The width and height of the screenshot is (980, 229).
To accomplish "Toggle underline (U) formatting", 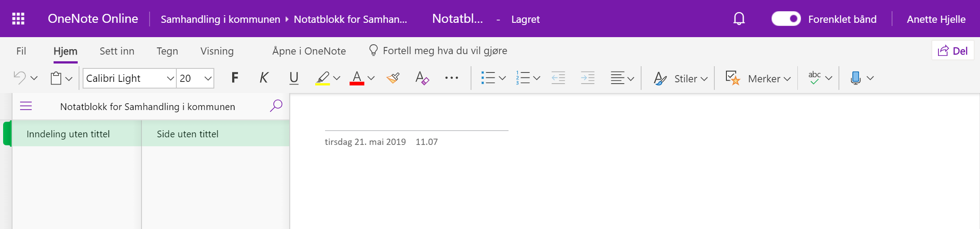I will point(294,78).
